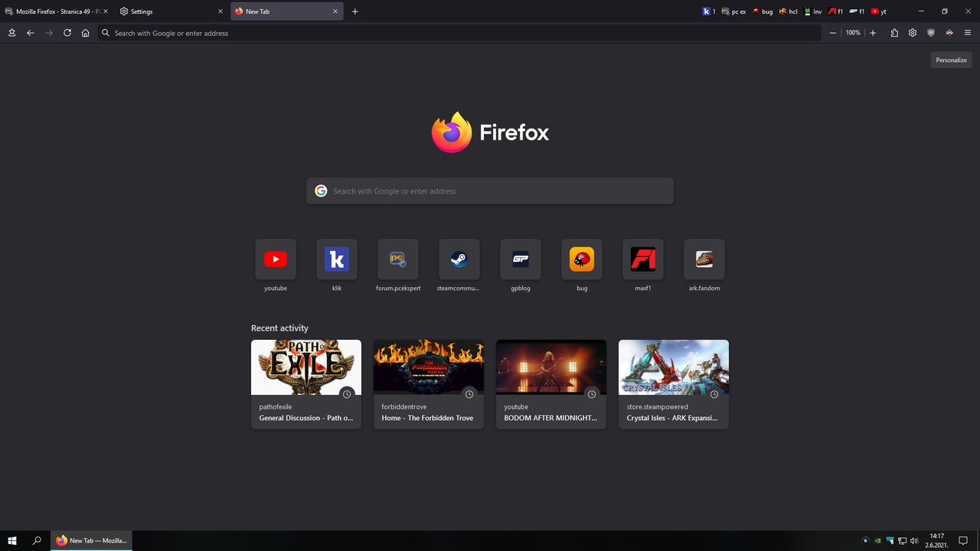The image size is (980, 551).
Task: Click the extension icon right of uBlock
Action: [949, 33]
